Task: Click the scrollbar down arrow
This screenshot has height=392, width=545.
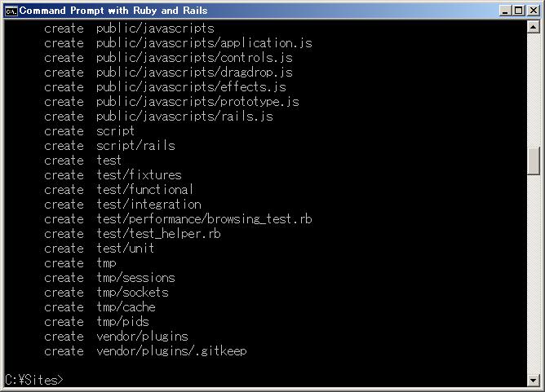Action: pos(534,381)
